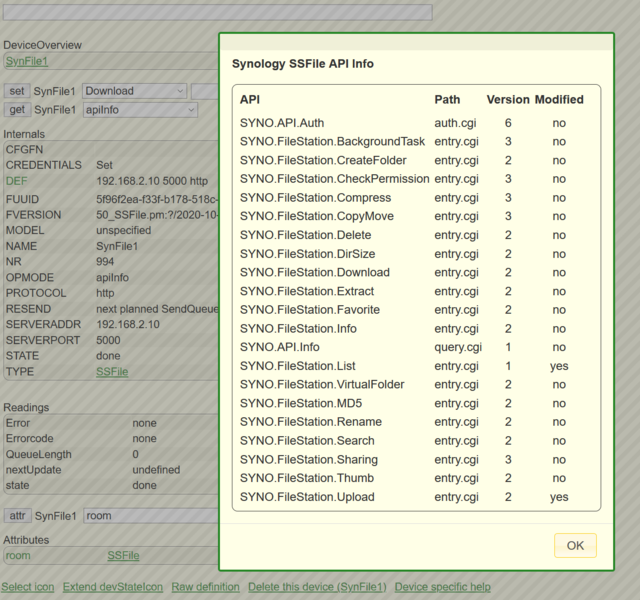640x600 pixels.
Task: Click SYNO.FileStation.Rename entry
Action: tap(311, 422)
